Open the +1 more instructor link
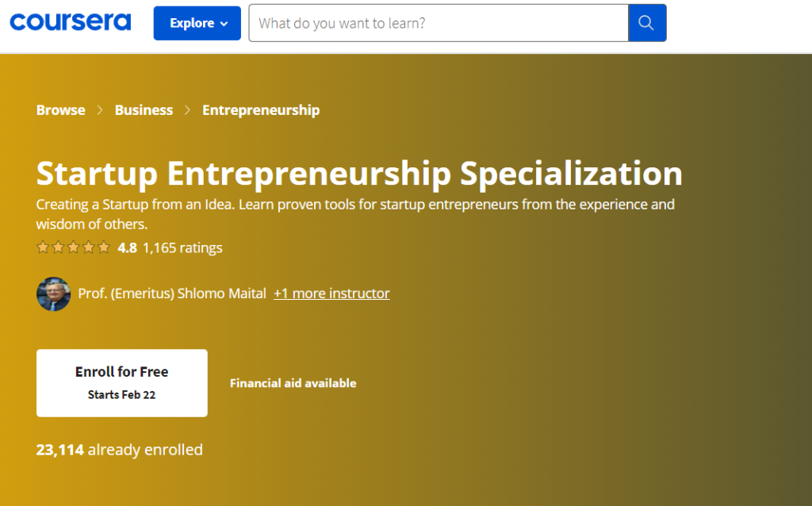The image size is (812, 506). [331, 293]
